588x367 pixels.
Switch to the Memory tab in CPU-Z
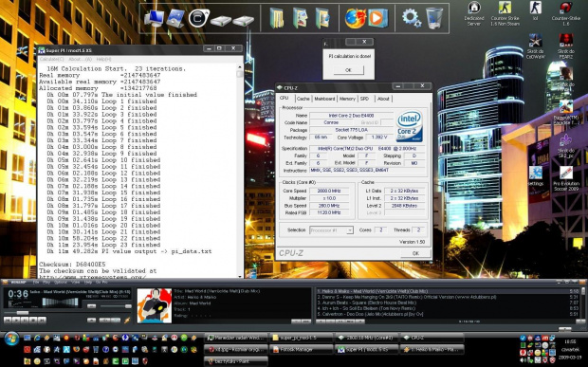(347, 99)
